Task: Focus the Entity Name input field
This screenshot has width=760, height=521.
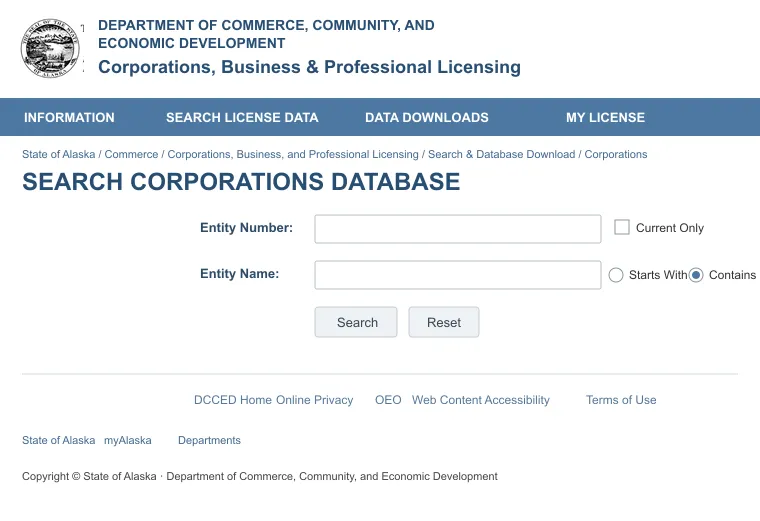Action: pyautogui.click(x=458, y=275)
